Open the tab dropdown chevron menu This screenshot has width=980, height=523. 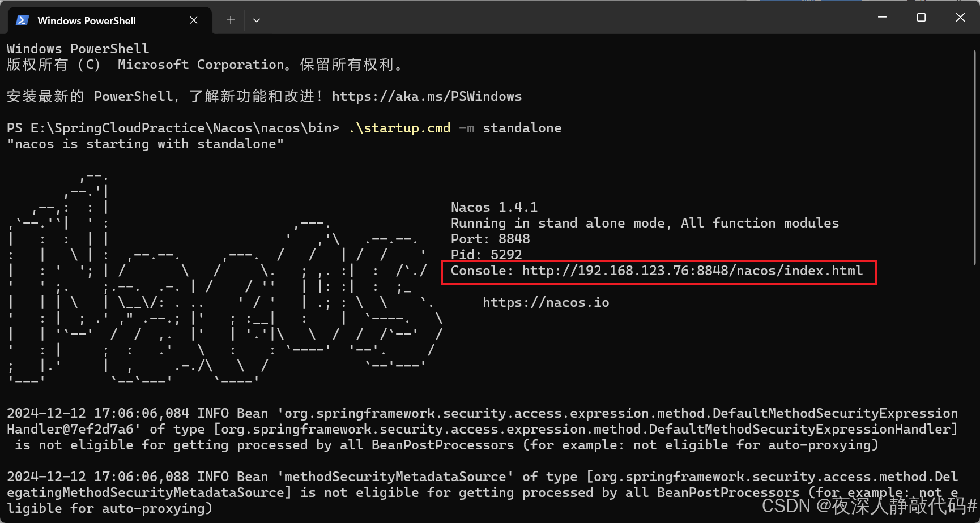coord(256,20)
